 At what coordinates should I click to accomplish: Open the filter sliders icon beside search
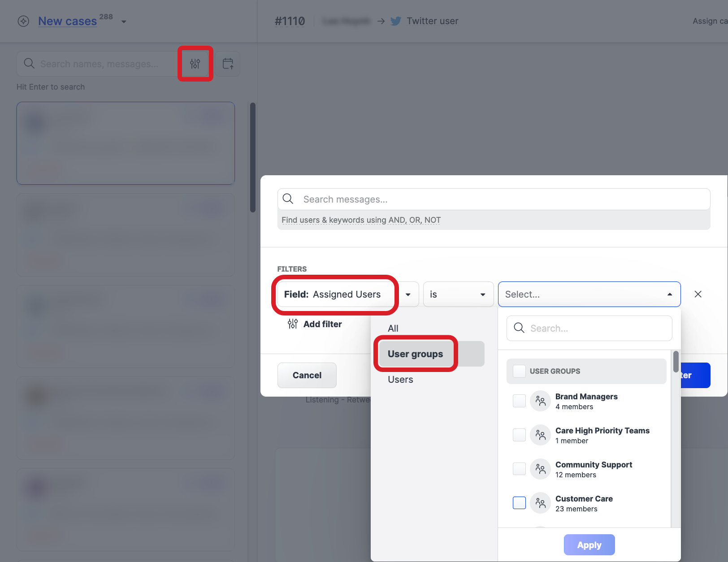pos(195,64)
